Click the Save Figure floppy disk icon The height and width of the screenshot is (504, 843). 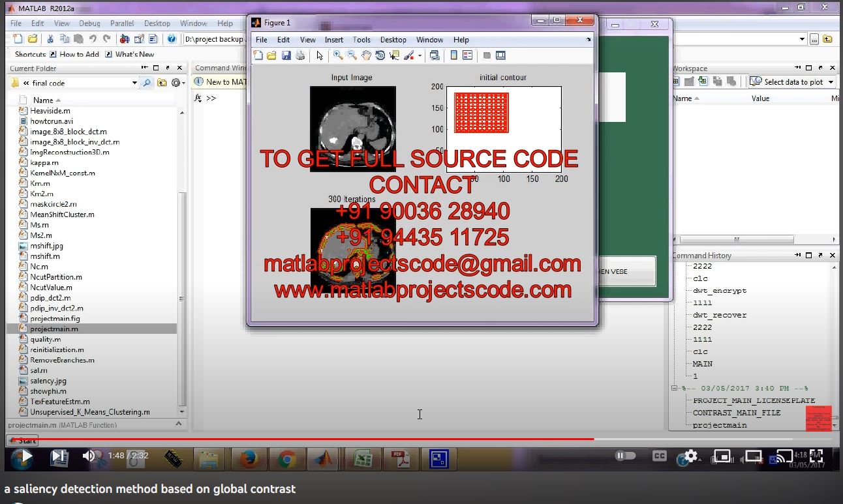[x=286, y=56]
